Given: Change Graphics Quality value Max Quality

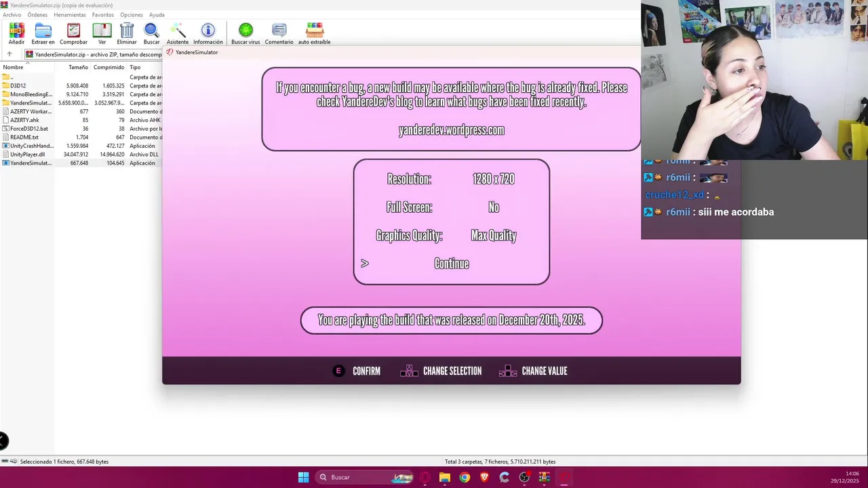Looking at the screenshot, I should 494,235.
